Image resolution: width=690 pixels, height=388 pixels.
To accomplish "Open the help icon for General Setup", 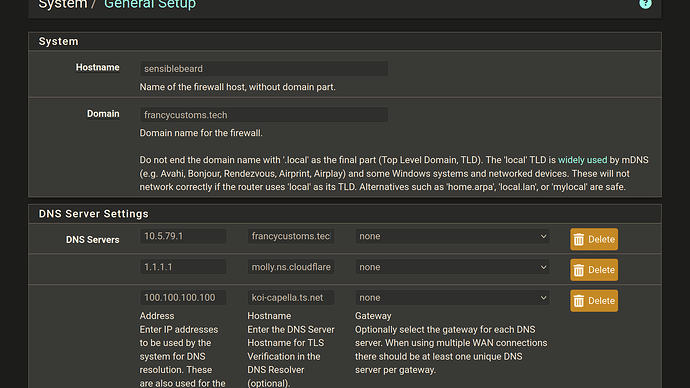I will [645, 4].
